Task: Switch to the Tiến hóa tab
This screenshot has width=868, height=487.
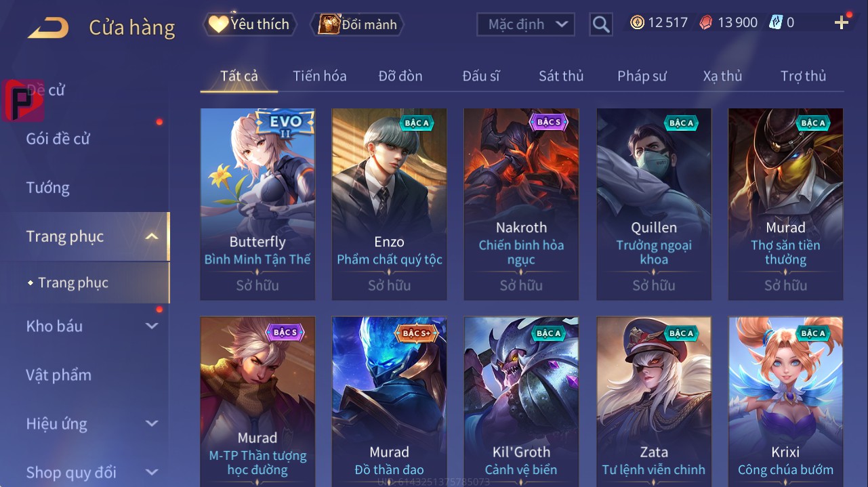Action: 320,76
